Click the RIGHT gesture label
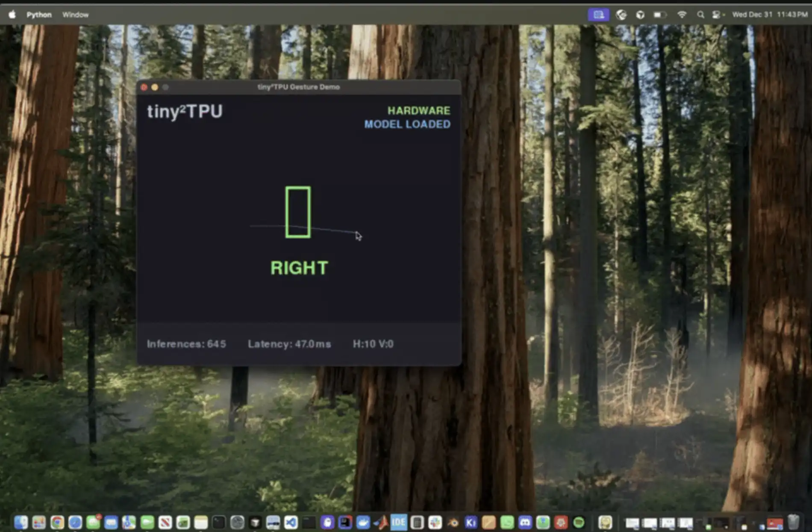This screenshot has height=532, width=812. click(299, 268)
